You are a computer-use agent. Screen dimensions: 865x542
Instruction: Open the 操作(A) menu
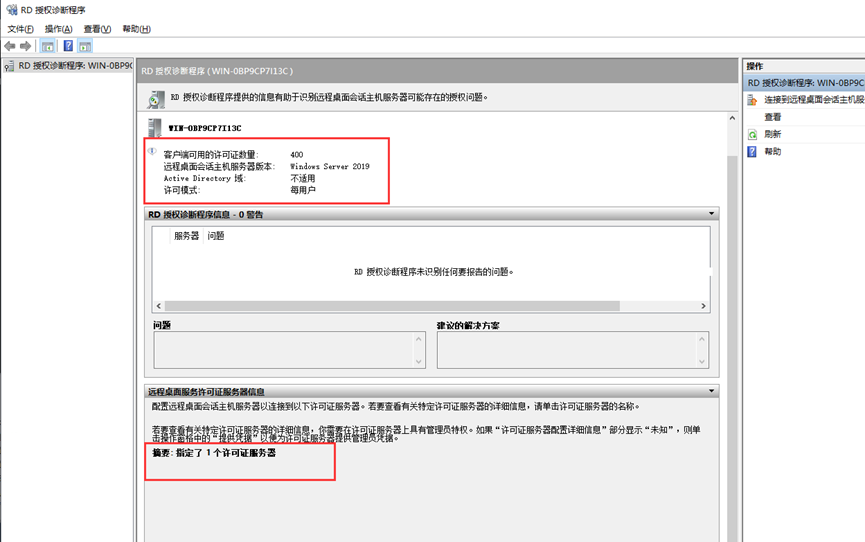coord(58,29)
